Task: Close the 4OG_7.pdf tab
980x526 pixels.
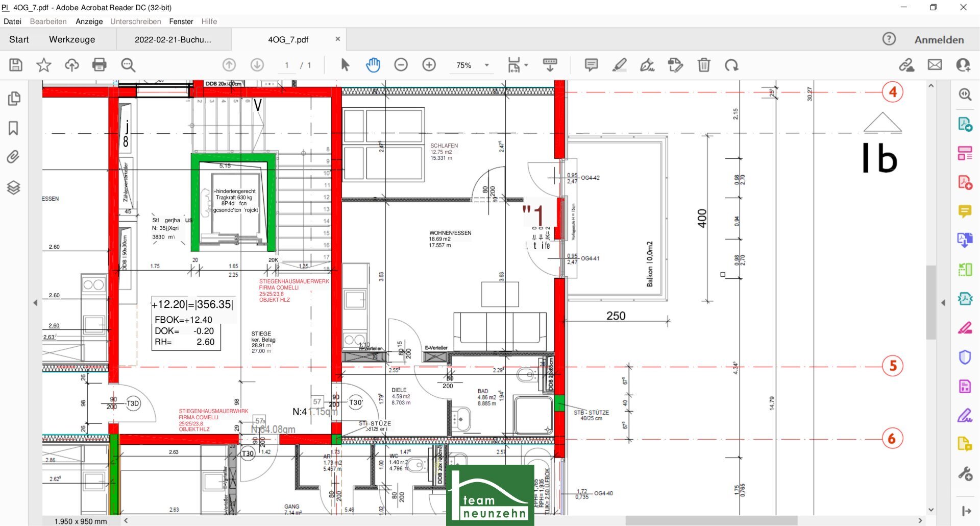Action: [x=337, y=39]
